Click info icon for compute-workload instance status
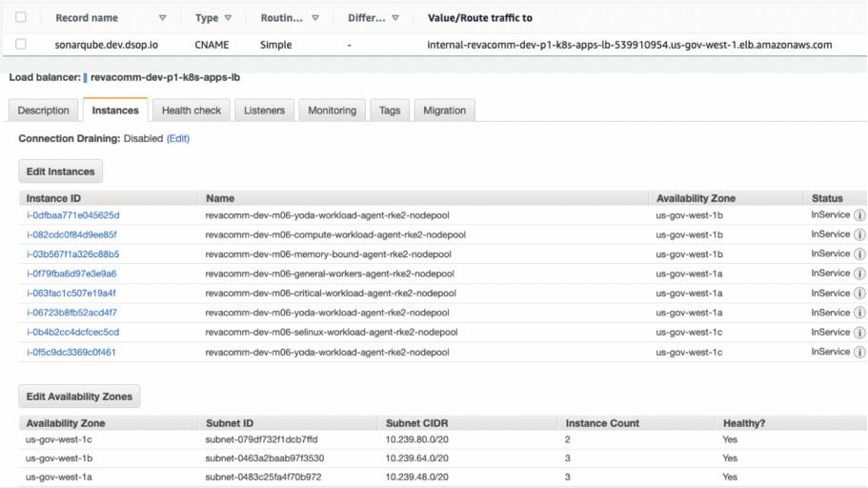The width and height of the screenshot is (868, 488). pyautogui.click(x=859, y=234)
